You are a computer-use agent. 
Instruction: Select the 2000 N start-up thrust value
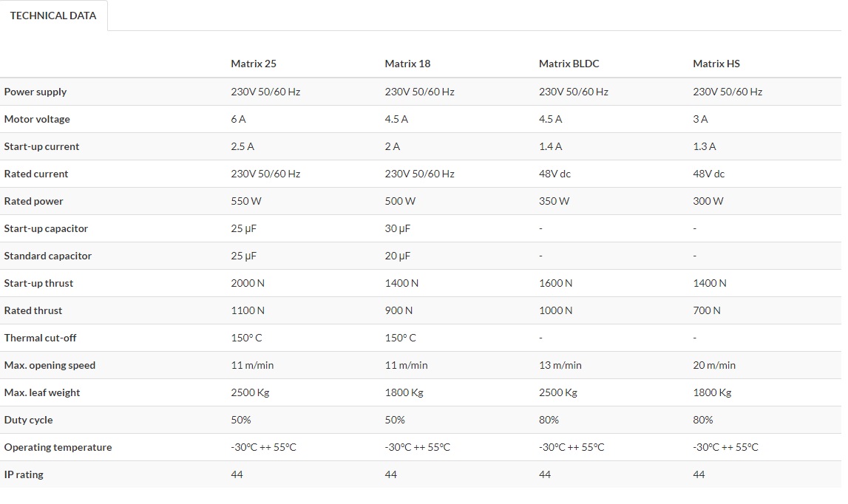point(248,283)
